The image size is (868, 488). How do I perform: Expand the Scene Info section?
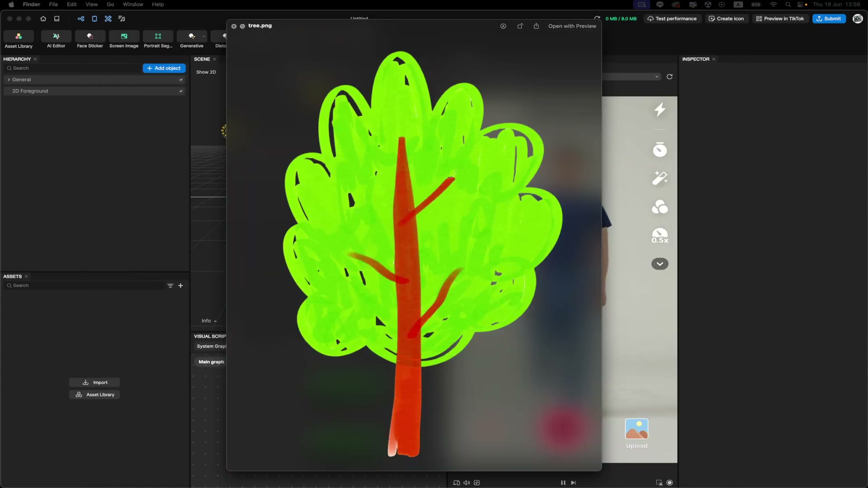(x=209, y=321)
